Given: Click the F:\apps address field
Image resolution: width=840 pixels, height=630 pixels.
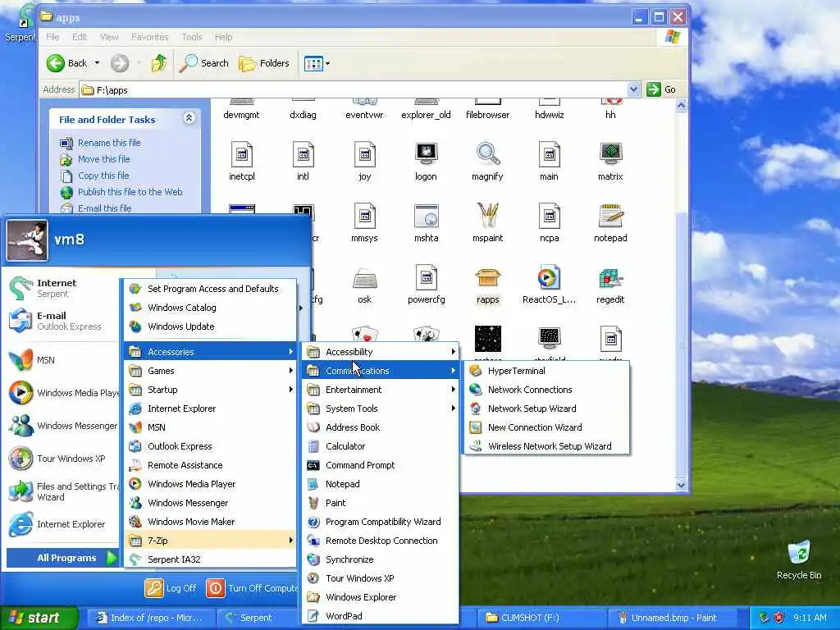Looking at the screenshot, I should pos(354,89).
